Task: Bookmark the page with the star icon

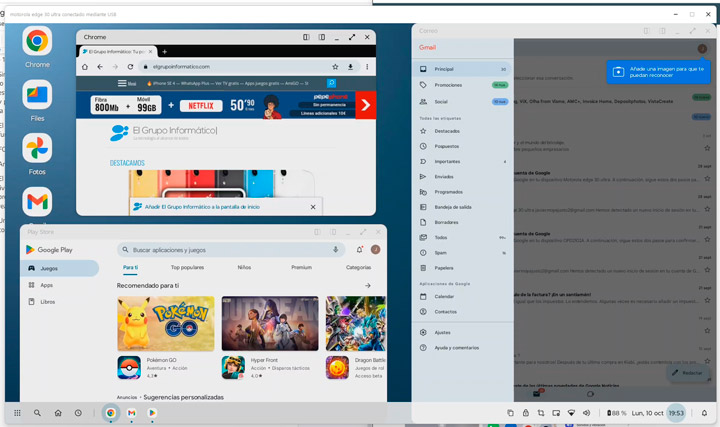Action: coord(335,67)
